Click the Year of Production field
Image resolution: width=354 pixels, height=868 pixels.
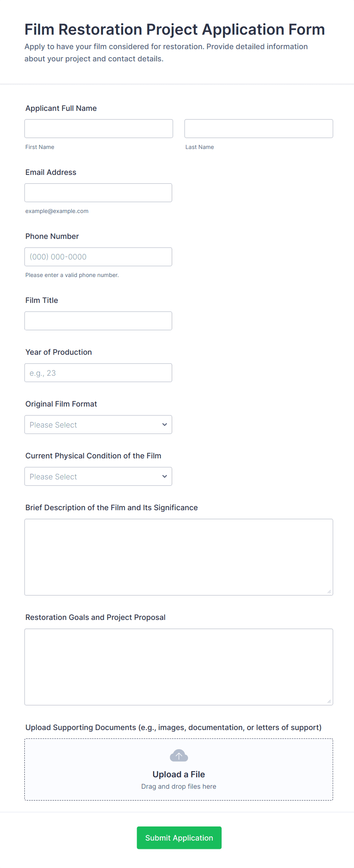pyautogui.click(x=98, y=373)
